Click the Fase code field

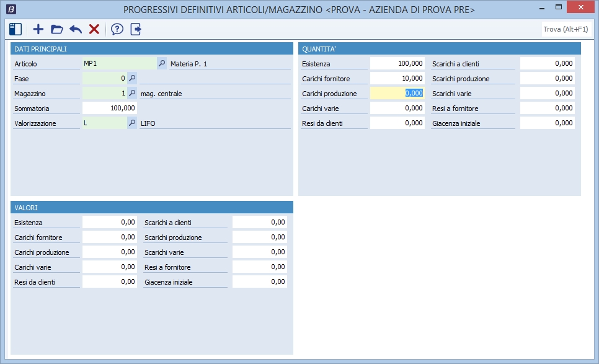click(104, 78)
